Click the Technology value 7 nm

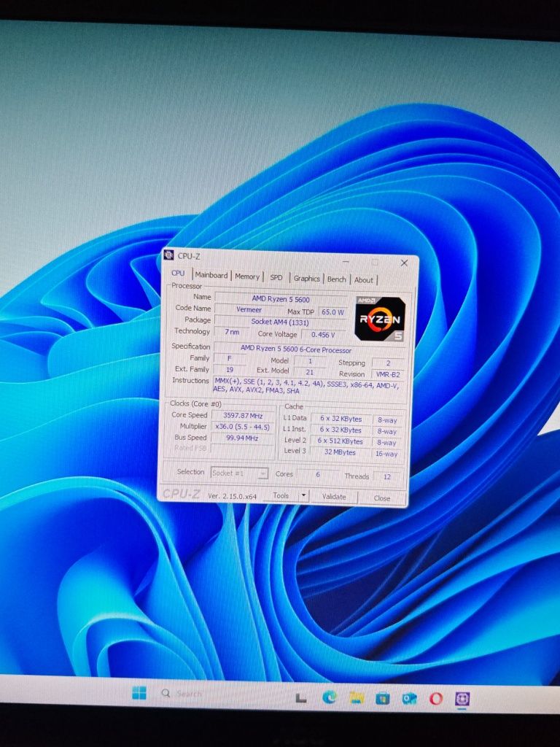232,332
